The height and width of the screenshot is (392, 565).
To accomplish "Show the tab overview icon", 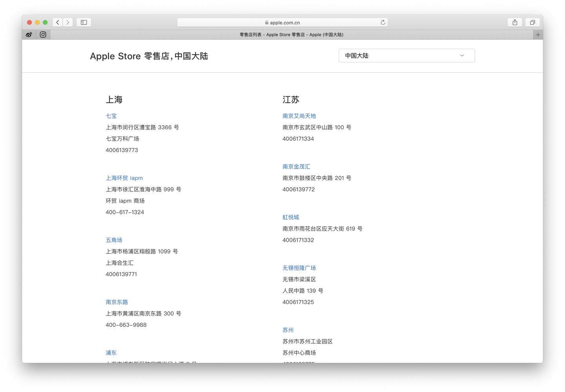I will [x=532, y=22].
